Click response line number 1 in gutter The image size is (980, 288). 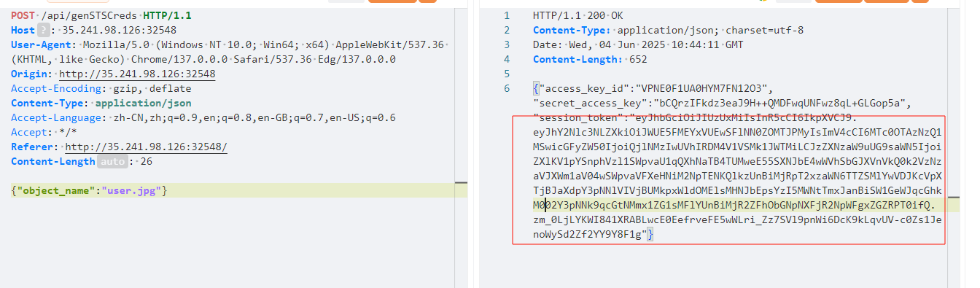pos(506,16)
